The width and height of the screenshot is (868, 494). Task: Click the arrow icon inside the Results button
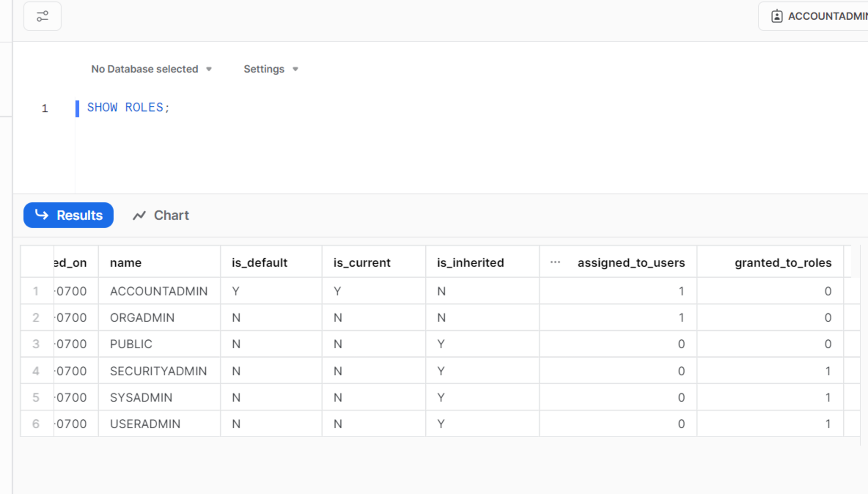(41, 215)
